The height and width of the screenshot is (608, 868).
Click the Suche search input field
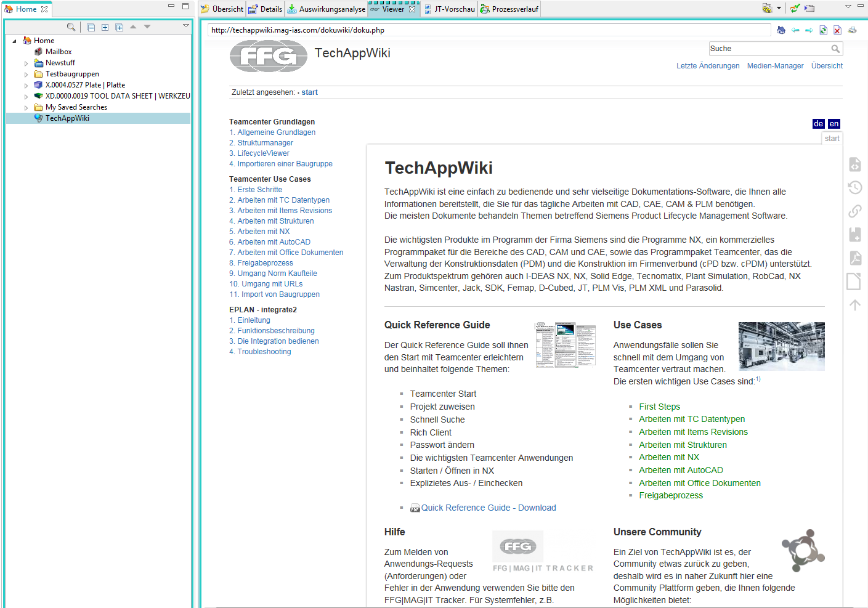click(769, 49)
